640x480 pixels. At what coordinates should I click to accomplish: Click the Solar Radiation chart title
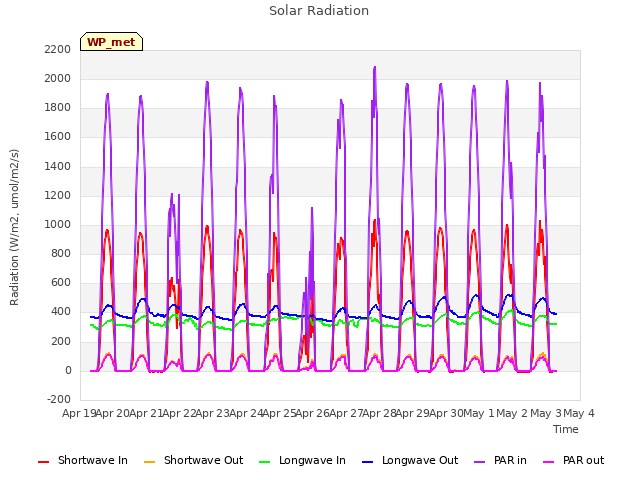click(x=319, y=11)
